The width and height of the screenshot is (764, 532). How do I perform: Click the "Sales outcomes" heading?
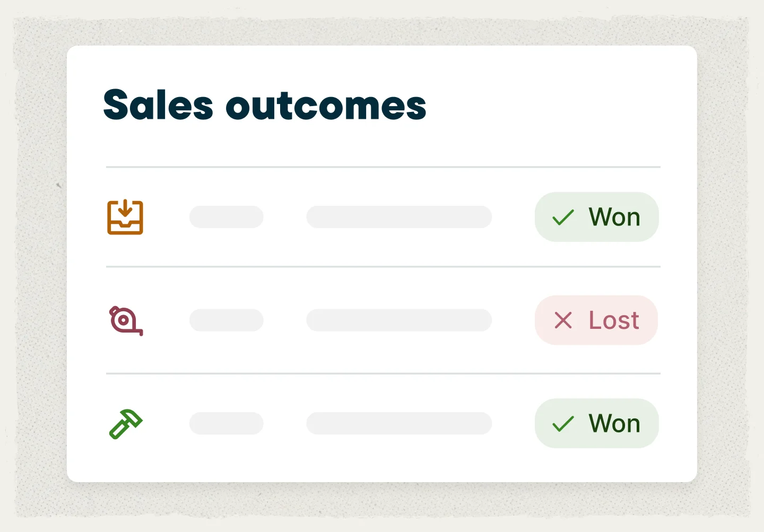(265, 105)
